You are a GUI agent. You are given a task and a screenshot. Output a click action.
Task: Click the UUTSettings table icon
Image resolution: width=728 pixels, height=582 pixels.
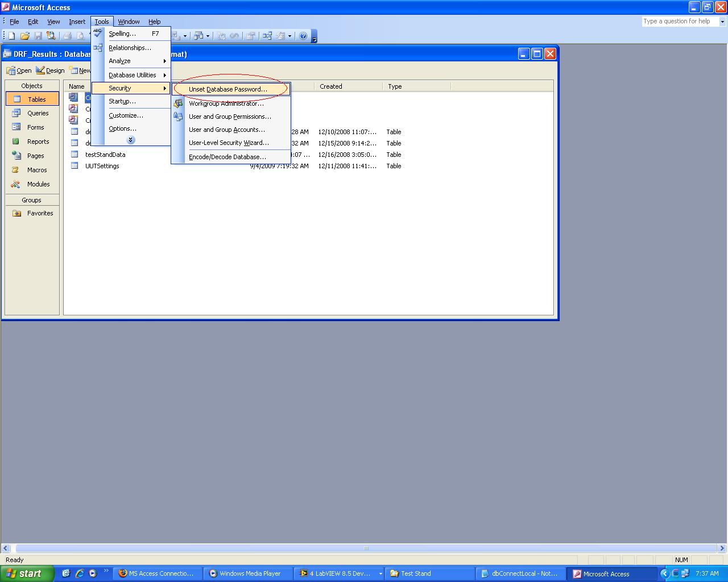(x=74, y=165)
